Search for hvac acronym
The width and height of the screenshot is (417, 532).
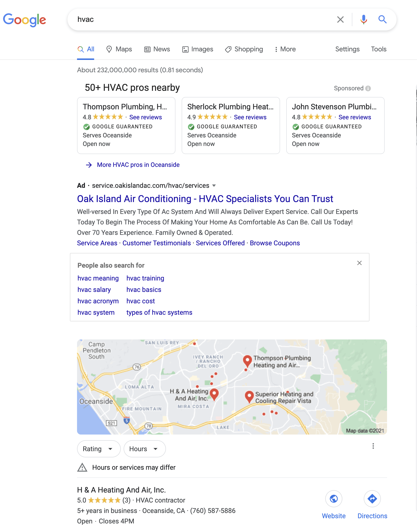[98, 301]
